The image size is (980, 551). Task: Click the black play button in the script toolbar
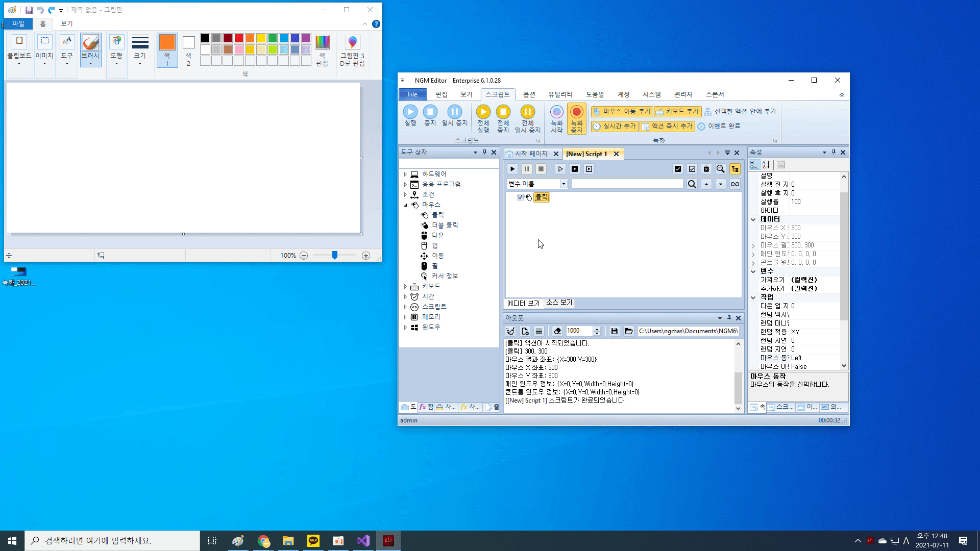(x=512, y=169)
